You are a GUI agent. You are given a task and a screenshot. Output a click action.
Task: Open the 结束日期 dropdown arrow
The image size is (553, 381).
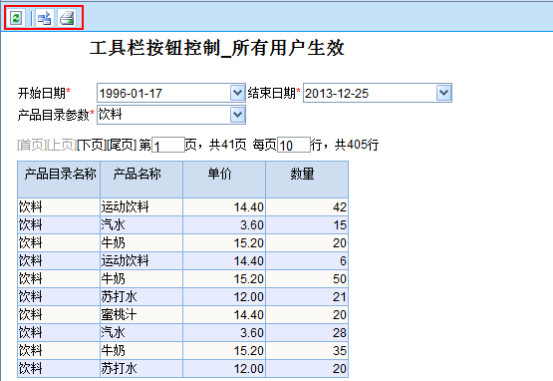444,93
